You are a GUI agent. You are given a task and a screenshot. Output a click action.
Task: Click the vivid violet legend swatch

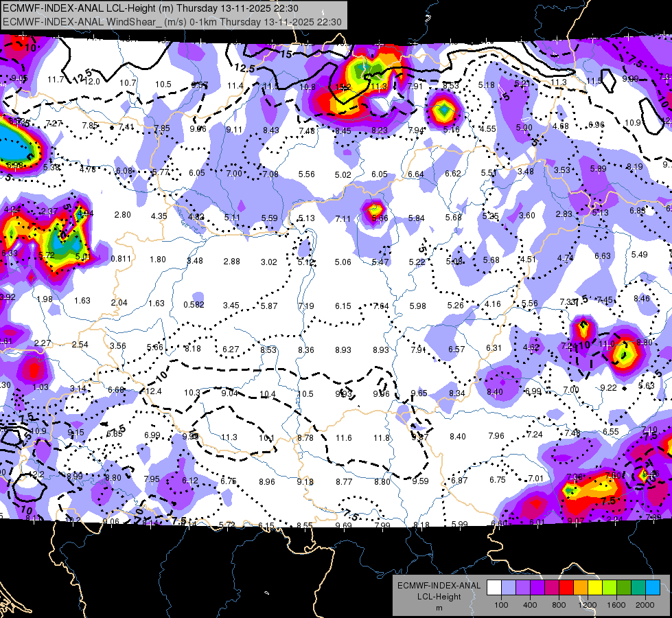537,588
